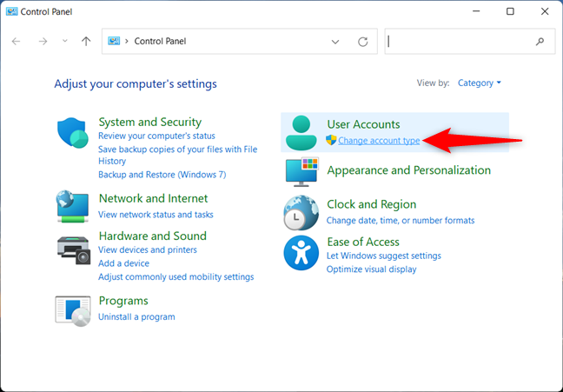563x392 pixels.
Task: Open the Clock and Region globe icon
Action: pos(301,213)
